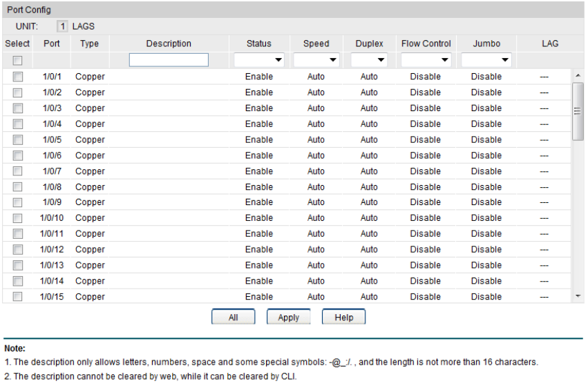Click the All button
588x388 pixels.
233,318
